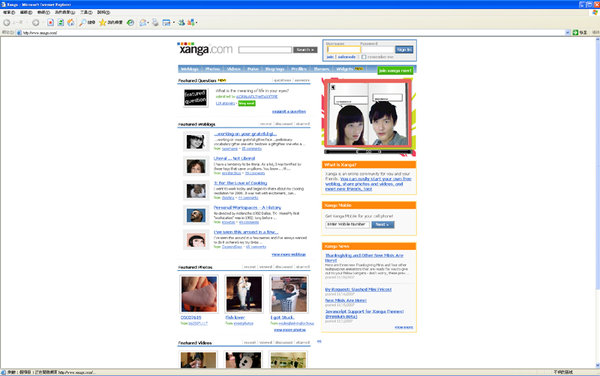The width and height of the screenshot is (600, 376).
Task: Click the Print icon in toolbar
Action: (x=155, y=23)
